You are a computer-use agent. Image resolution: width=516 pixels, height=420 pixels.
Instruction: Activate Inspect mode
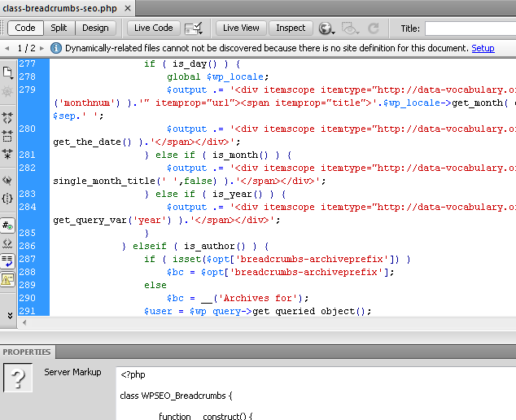pos(291,28)
